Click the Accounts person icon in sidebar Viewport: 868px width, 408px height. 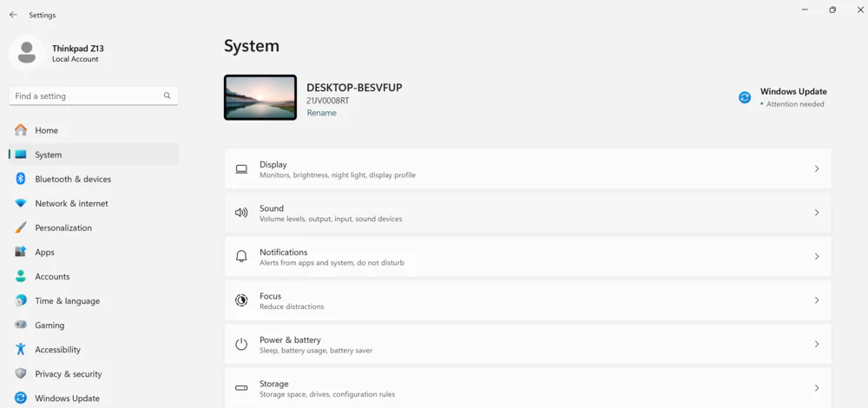pos(21,276)
